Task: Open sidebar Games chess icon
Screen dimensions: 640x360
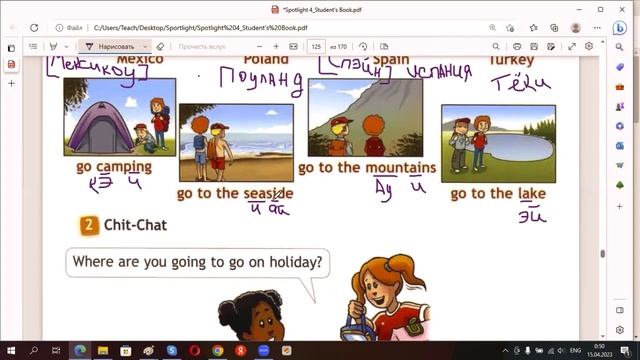Action: click(620, 107)
